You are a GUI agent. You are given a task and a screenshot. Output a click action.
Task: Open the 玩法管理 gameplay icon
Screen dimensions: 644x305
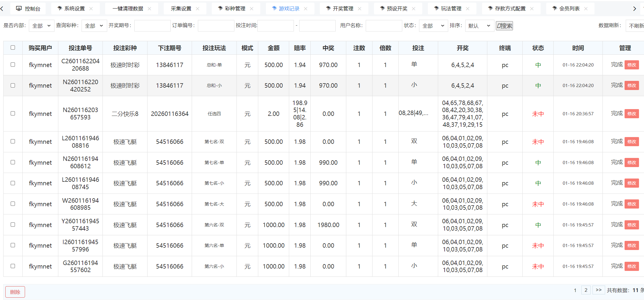[x=436, y=8]
